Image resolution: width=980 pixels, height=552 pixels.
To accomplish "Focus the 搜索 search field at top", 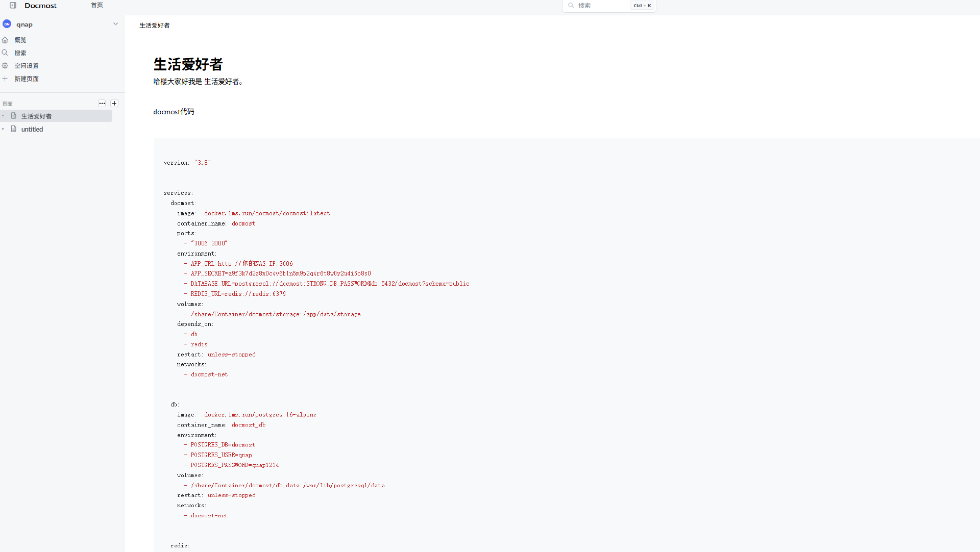I will pos(600,6).
